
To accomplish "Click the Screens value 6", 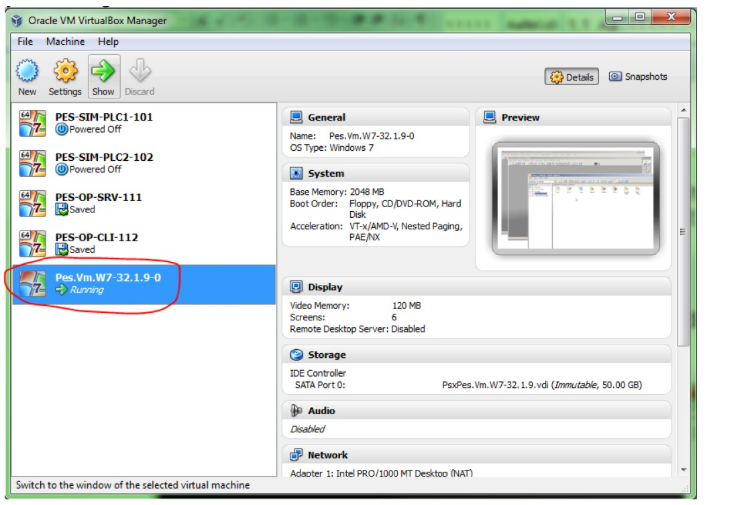I will point(394,318).
